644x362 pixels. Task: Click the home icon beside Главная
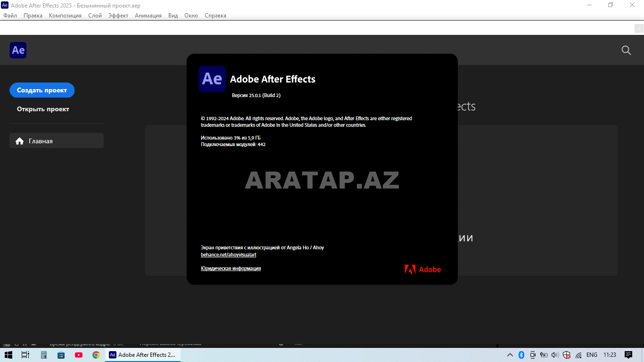pyautogui.click(x=19, y=141)
